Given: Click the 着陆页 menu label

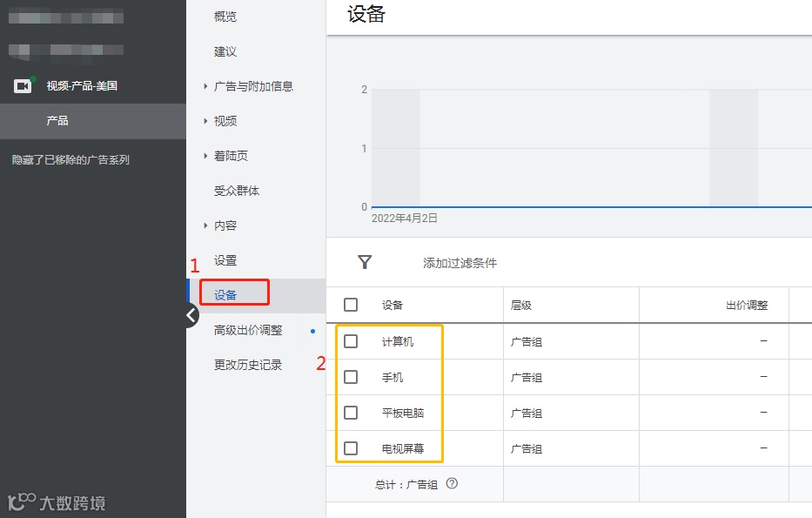Looking at the screenshot, I should click(x=231, y=156).
